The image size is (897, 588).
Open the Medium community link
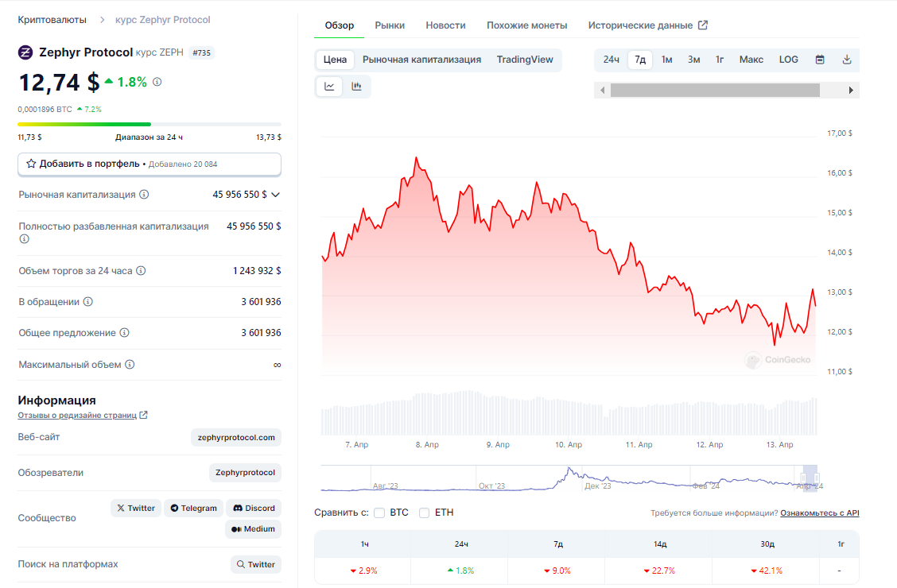pyautogui.click(x=253, y=529)
